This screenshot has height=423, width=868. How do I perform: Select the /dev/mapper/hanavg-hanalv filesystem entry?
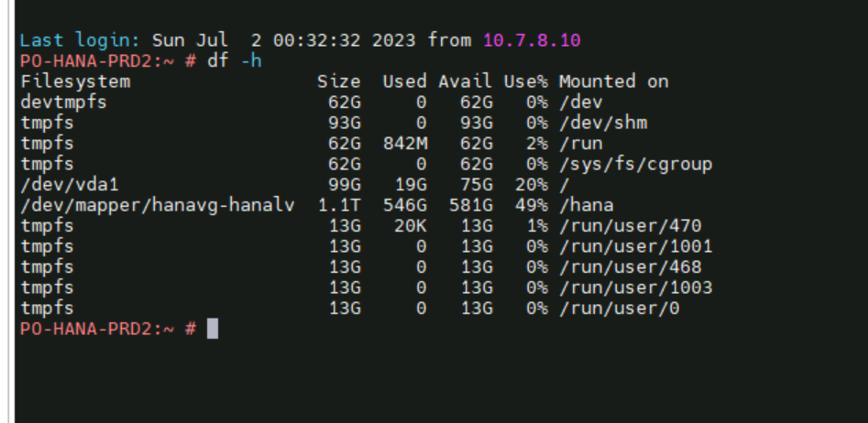tap(158, 206)
